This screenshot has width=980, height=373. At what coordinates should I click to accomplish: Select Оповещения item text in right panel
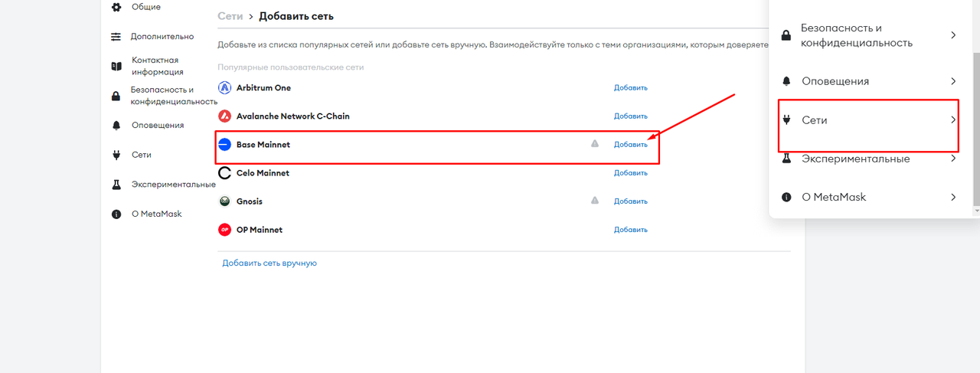click(x=835, y=81)
